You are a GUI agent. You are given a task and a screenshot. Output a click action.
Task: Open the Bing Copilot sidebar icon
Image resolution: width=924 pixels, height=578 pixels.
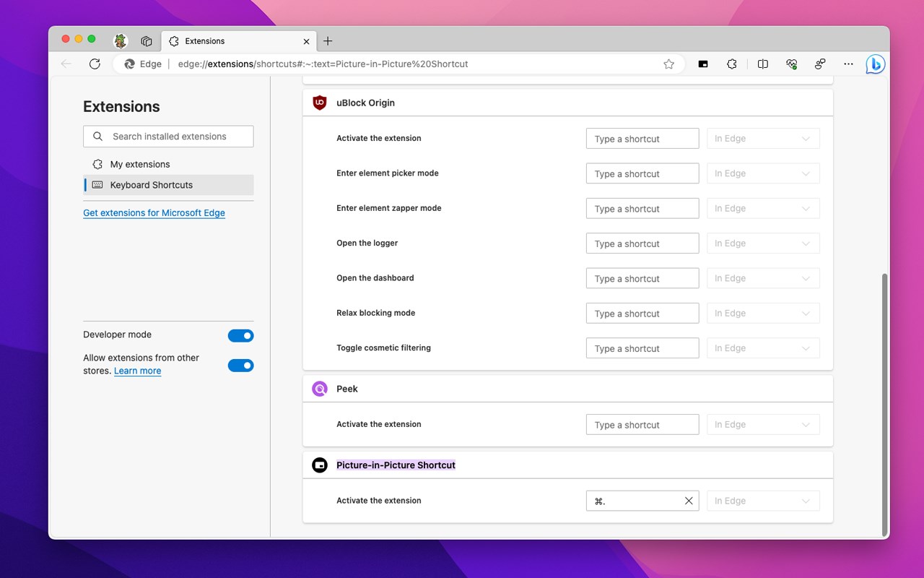pyautogui.click(x=876, y=64)
